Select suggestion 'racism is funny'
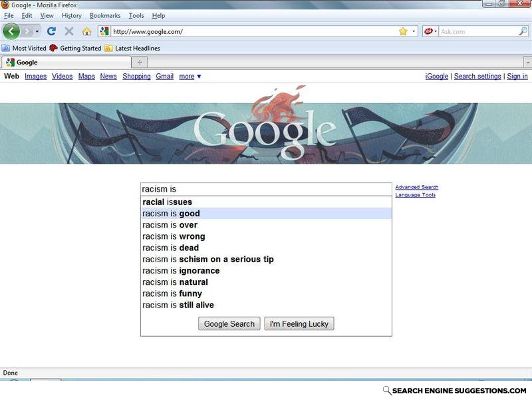This screenshot has height=398, width=532. coord(267,294)
